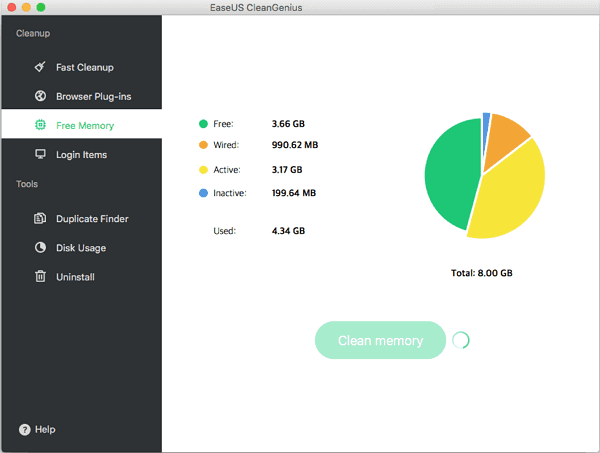Open the Fast Cleanup section
Viewport: 600px width, 453px height.
pyautogui.click(x=84, y=67)
